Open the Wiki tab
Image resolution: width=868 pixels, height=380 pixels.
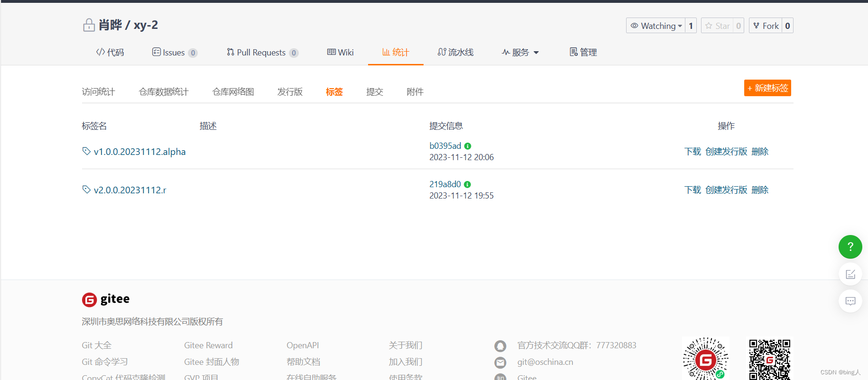[341, 52]
